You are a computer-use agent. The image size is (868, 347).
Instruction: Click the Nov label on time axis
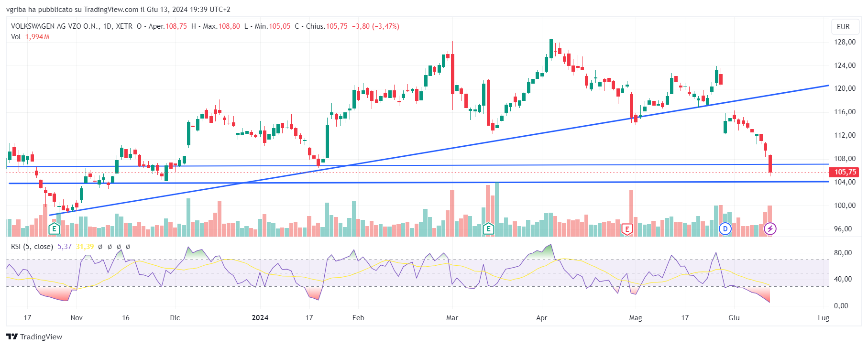coord(77,318)
